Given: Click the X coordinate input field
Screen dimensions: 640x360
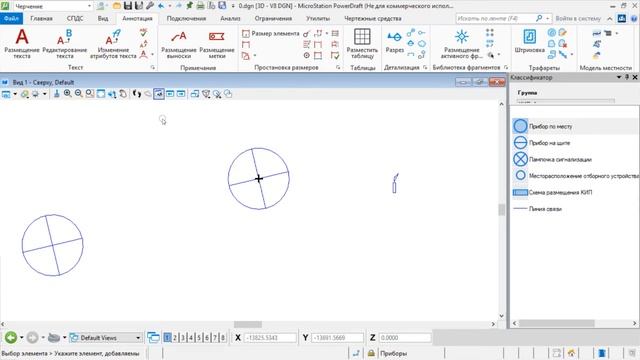Looking at the screenshot, I should coord(270,338).
